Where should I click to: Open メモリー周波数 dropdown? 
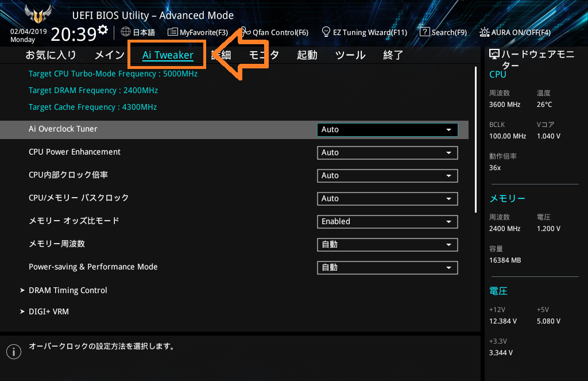click(x=388, y=245)
